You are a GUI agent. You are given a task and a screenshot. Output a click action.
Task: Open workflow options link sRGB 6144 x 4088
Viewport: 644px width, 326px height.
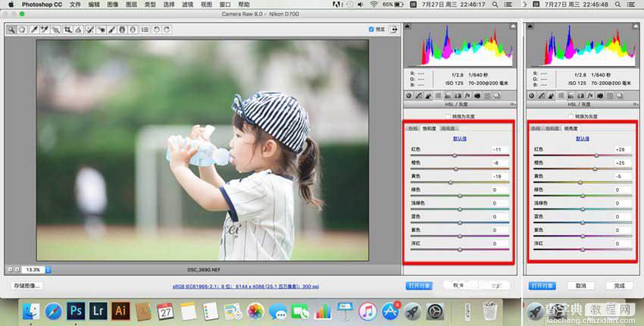(246, 286)
